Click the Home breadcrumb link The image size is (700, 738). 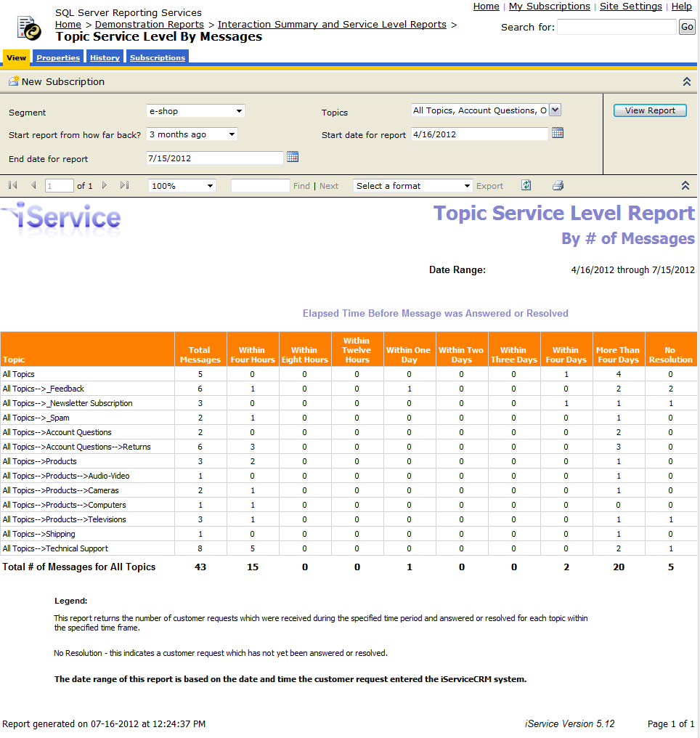click(x=68, y=25)
